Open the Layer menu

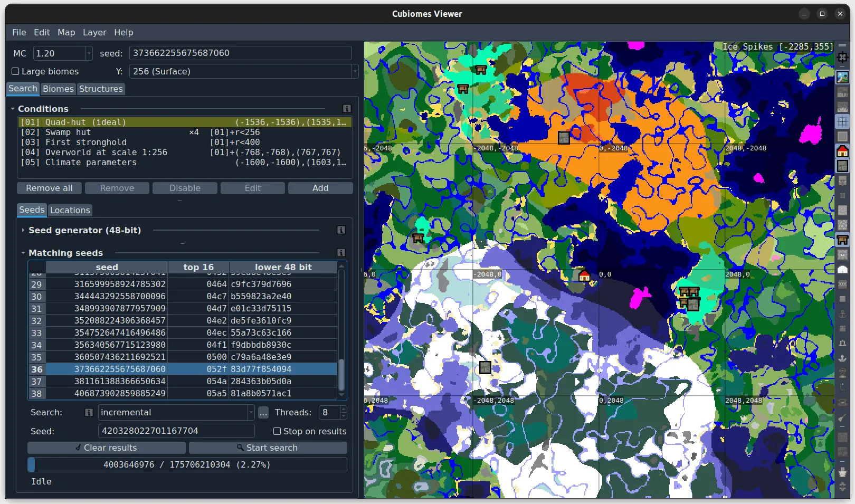[94, 32]
